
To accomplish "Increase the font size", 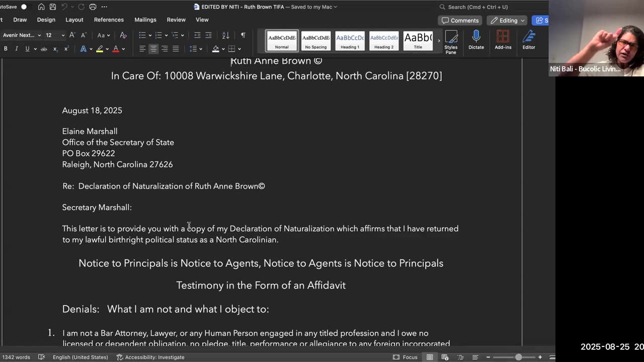I will coord(72,35).
